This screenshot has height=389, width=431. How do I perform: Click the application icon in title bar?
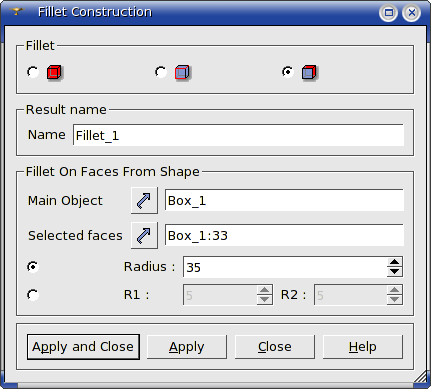(17, 12)
